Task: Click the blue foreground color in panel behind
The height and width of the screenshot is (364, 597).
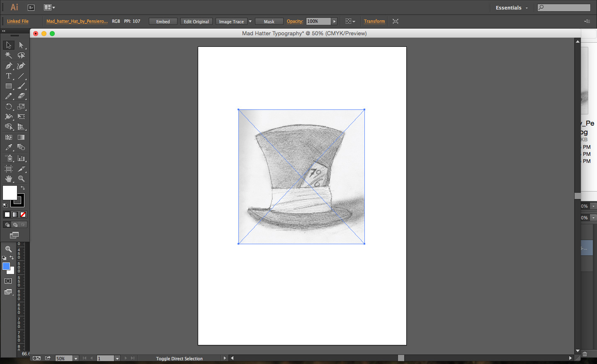Action: point(6,266)
